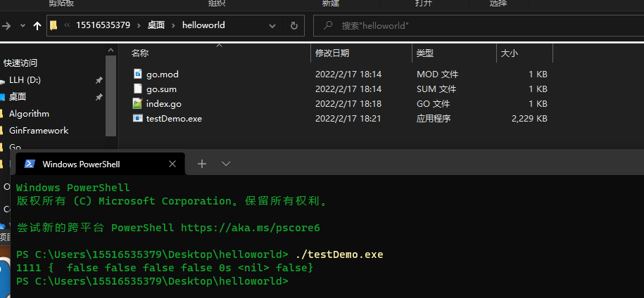Click the go.mod file icon
The width and height of the screenshot is (644, 298).
(138, 74)
